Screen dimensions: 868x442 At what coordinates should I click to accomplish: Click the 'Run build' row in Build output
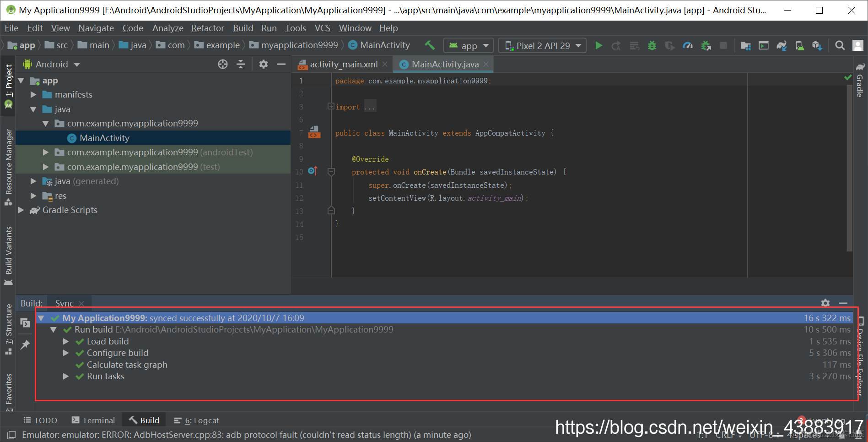(x=444, y=330)
